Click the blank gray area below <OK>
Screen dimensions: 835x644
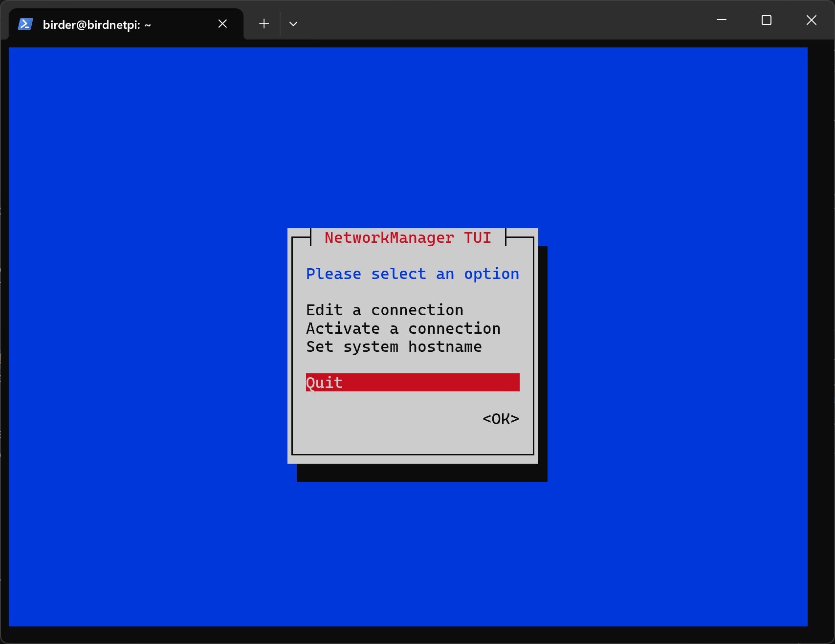(412, 440)
